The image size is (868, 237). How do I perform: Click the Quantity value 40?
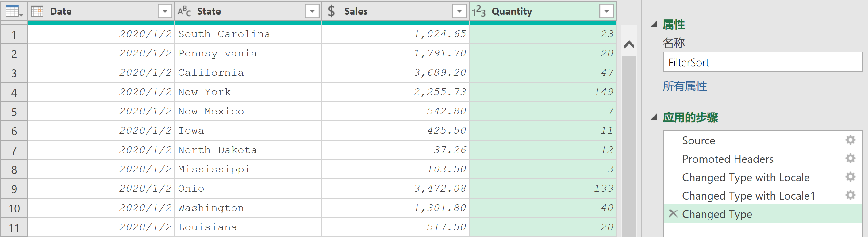pos(543,208)
